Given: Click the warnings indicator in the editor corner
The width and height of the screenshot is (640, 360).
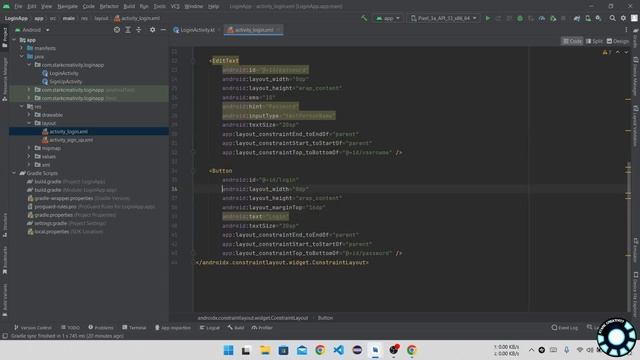Looking at the screenshot, I should click(x=607, y=52).
